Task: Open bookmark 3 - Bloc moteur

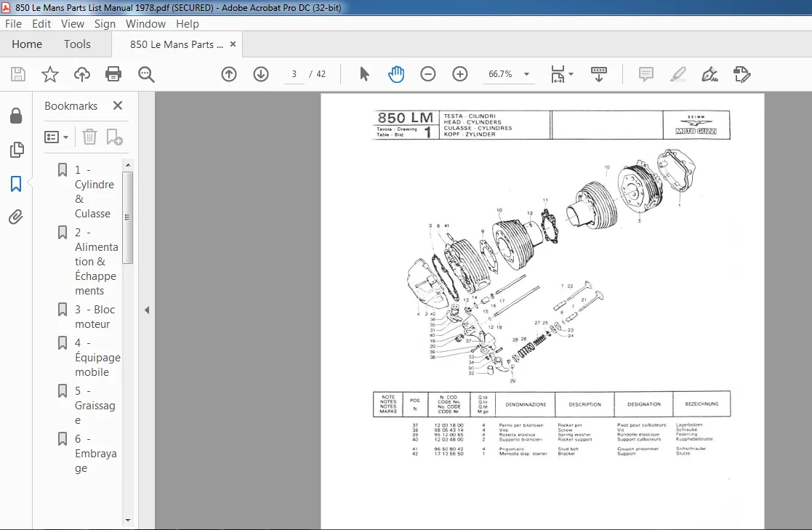Action: [95, 316]
